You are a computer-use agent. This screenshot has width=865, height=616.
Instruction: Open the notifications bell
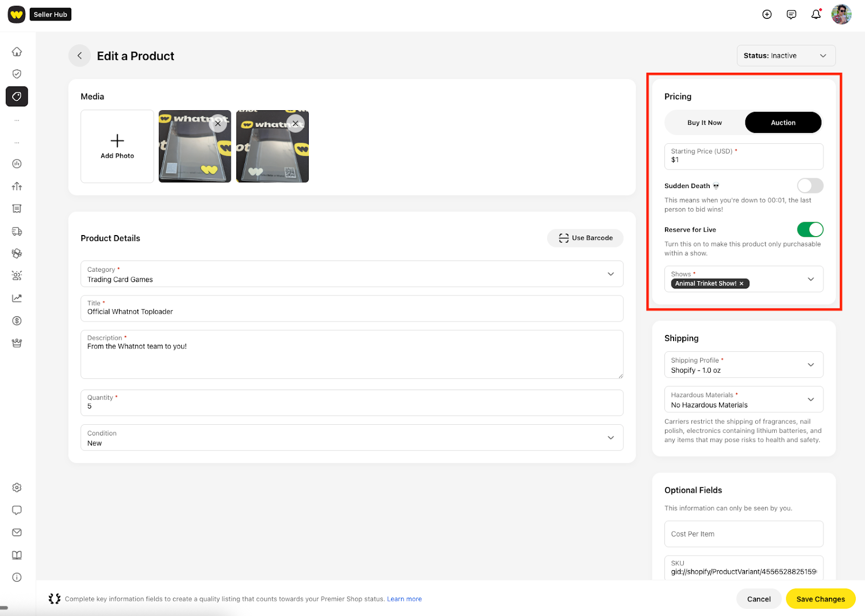816,15
